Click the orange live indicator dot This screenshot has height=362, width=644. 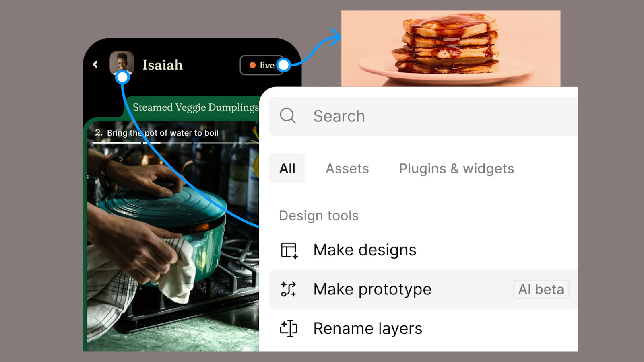(252, 65)
